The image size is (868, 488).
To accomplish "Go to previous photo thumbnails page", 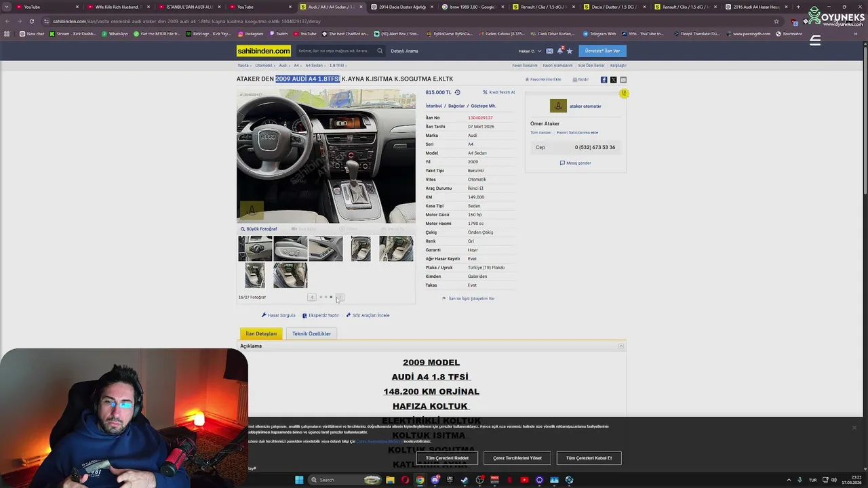I will pyautogui.click(x=312, y=297).
